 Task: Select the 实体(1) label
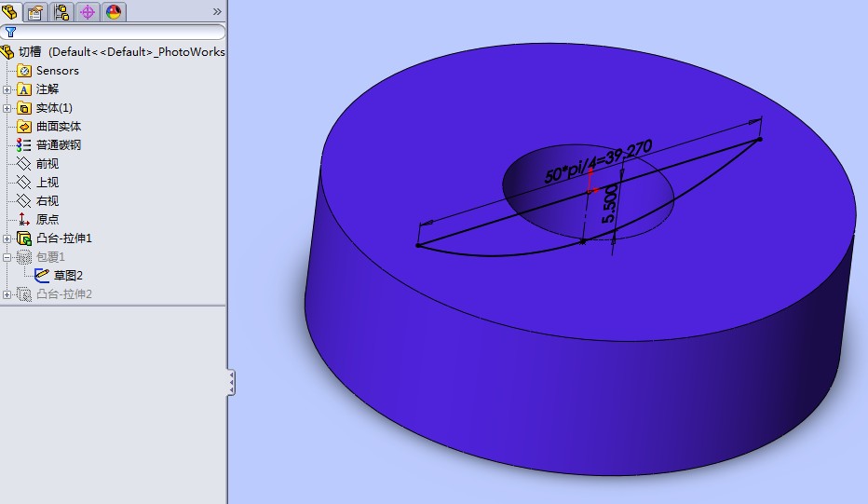(x=54, y=108)
